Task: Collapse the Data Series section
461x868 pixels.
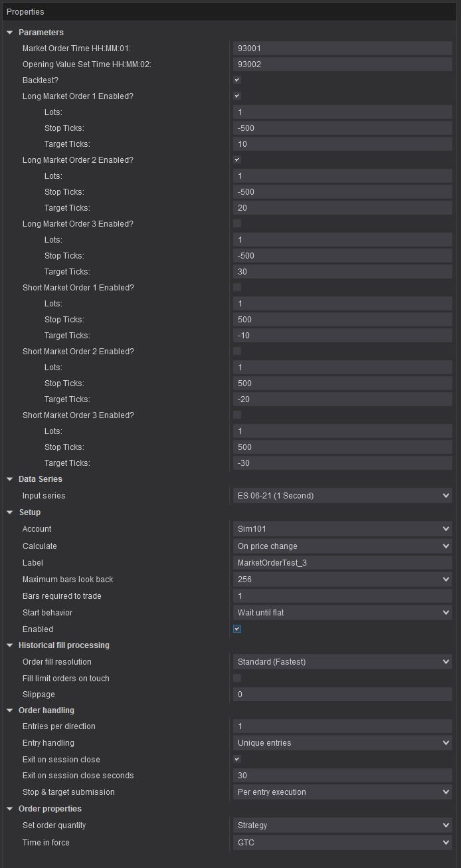Action: pyautogui.click(x=10, y=479)
